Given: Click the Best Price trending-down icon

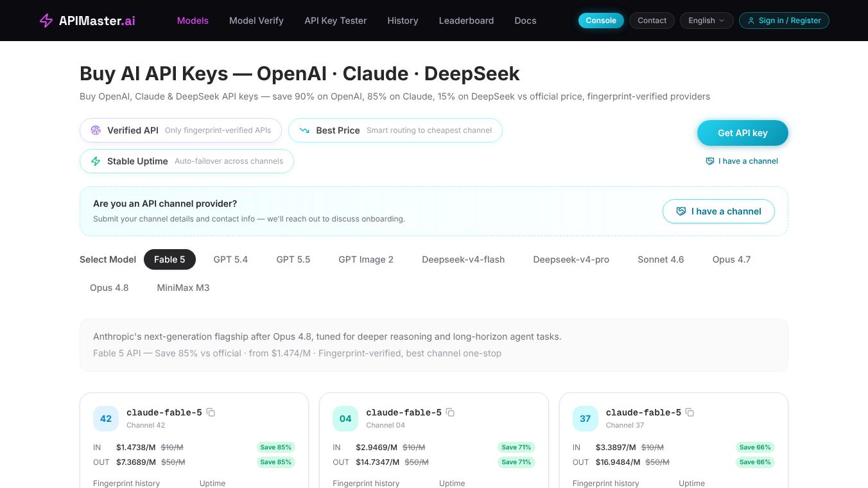Looking at the screenshot, I should click(304, 130).
